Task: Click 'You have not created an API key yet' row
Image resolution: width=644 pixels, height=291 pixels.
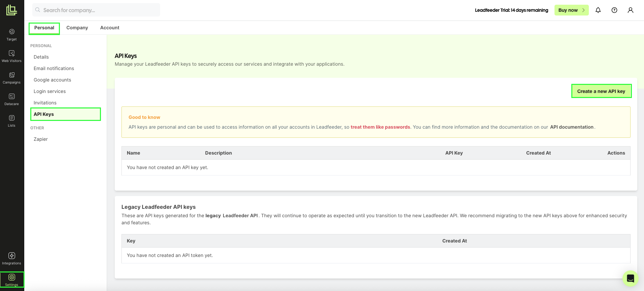Action: click(x=376, y=167)
